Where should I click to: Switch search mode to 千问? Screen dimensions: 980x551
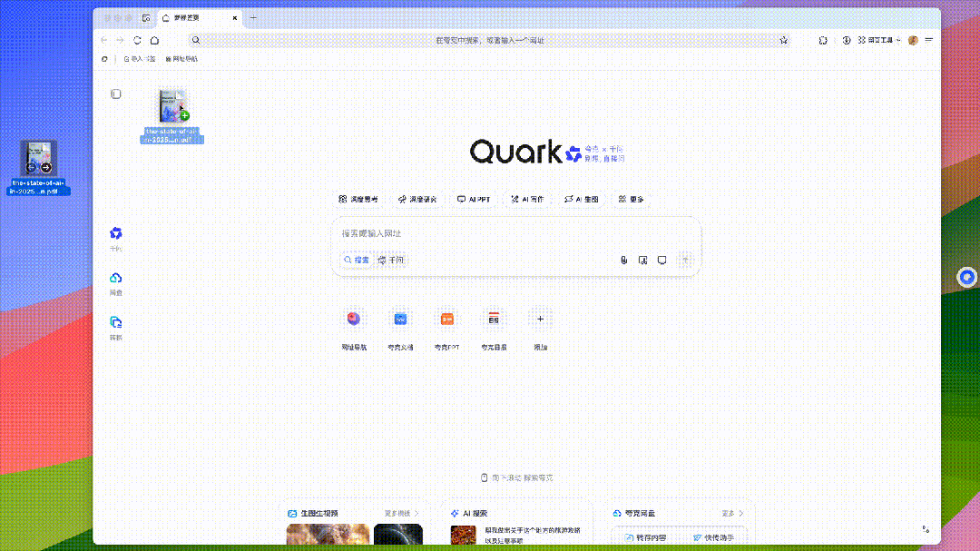(x=390, y=260)
